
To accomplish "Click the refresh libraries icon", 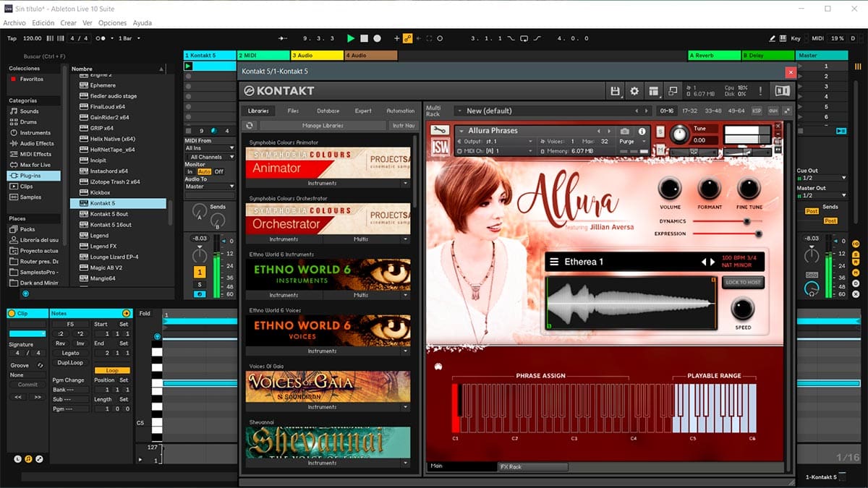I will (250, 126).
